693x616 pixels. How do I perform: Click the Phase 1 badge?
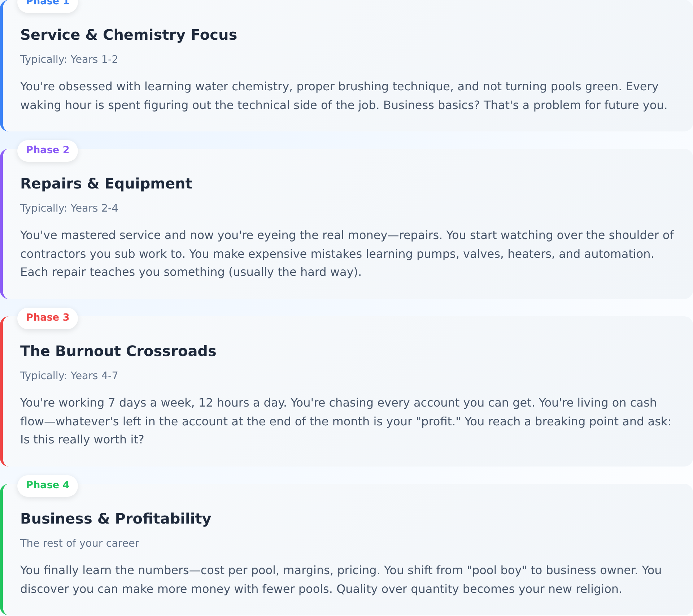click(x=48, y=4)
